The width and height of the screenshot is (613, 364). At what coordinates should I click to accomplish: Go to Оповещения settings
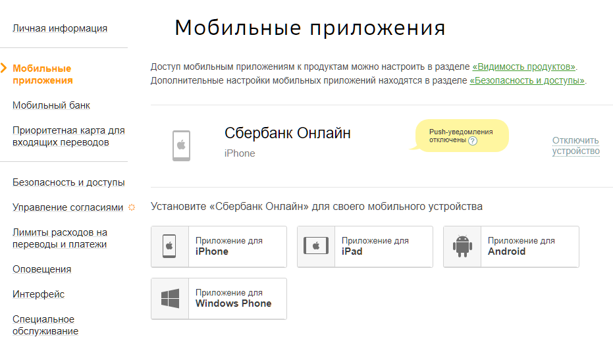42,269
